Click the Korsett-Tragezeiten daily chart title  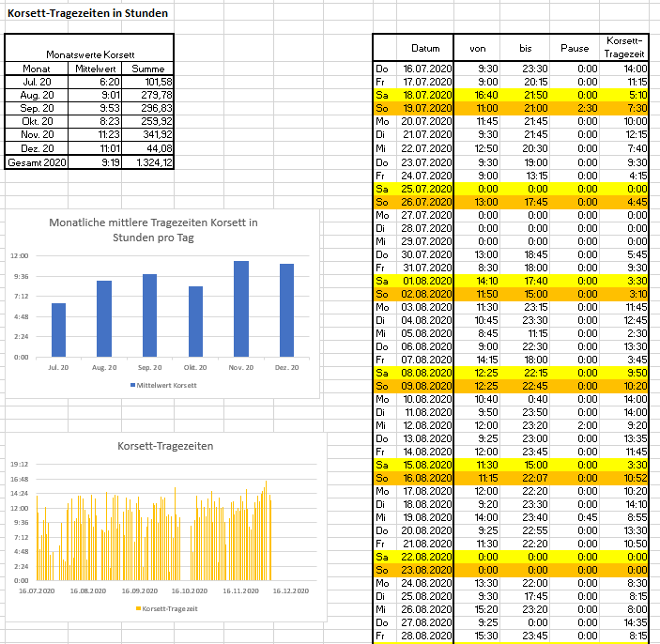pyautogui.click(x=165, y=446)
